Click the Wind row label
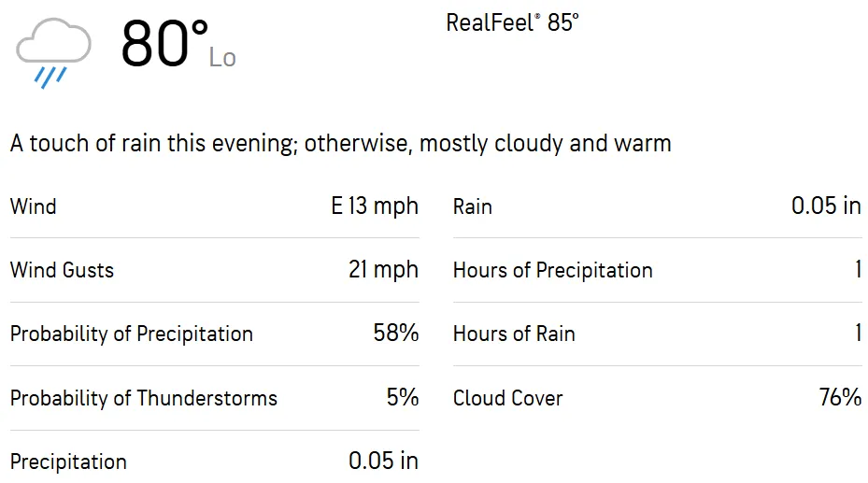868x483 pixels. click(34, 206)
